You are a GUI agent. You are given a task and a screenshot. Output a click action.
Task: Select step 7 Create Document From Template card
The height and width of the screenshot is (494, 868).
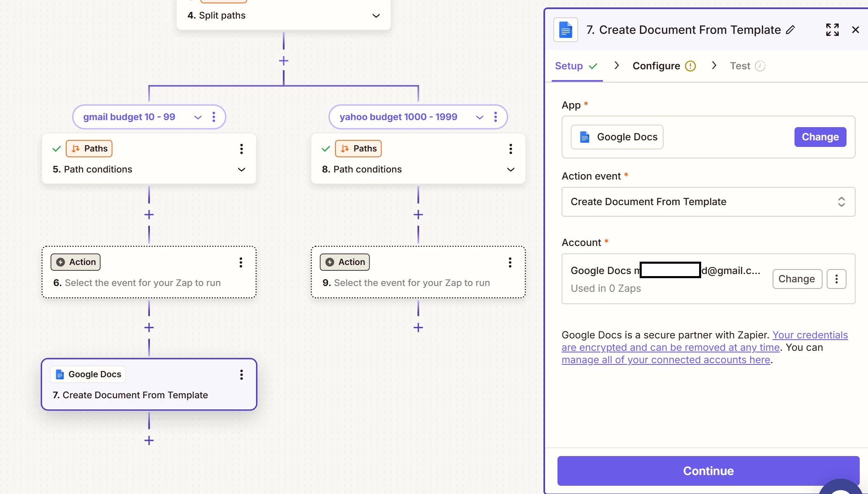[x=149, y=384]
